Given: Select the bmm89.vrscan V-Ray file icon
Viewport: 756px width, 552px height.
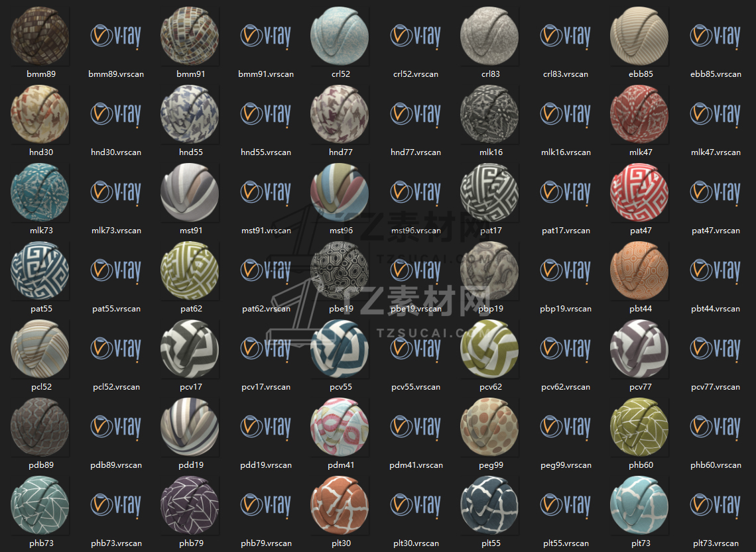Looking at the screenshot, I should pos(115,36).
